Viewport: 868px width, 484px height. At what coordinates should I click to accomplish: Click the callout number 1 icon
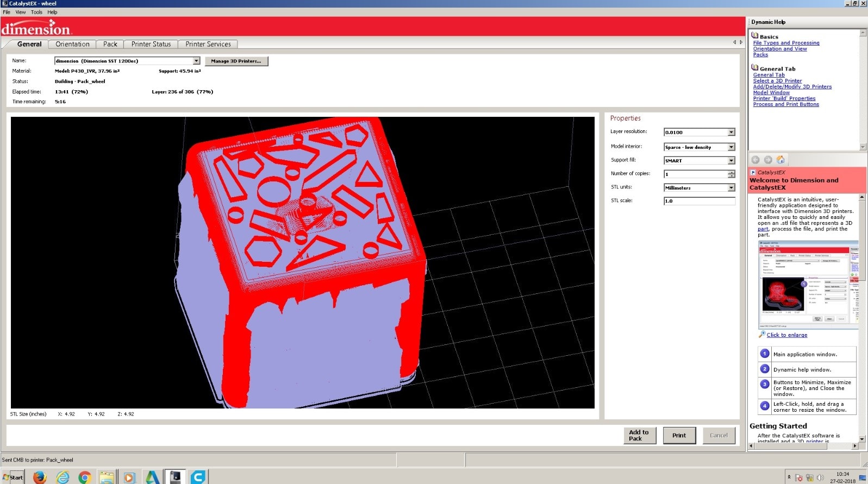(765, 354)
